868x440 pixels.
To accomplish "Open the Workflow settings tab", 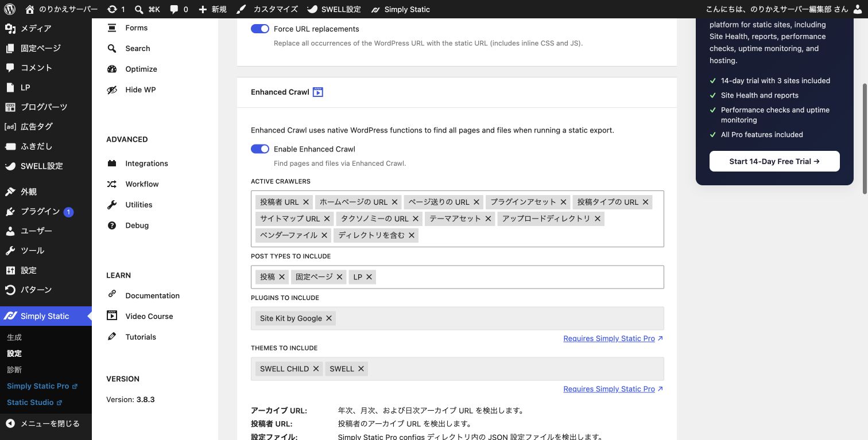I will pos(142,184).
